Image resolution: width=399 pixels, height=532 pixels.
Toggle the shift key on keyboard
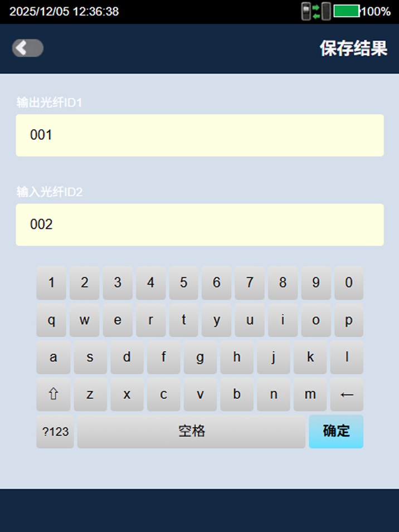53,394
